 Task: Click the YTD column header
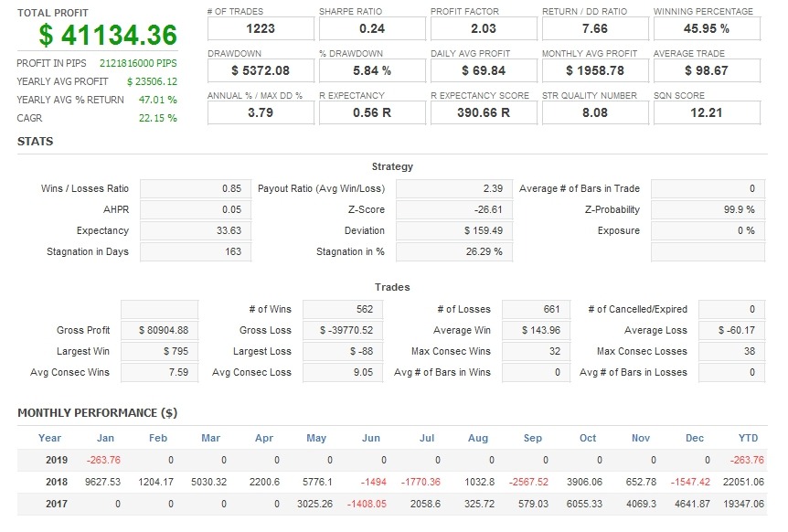(748, 438)
